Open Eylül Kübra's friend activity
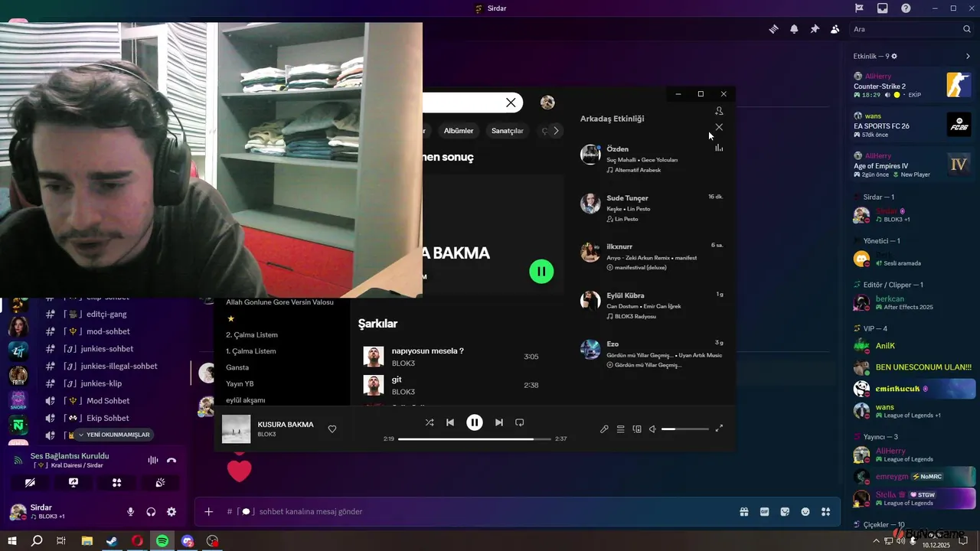This screenshot has width=980, height=551. point(651,305)
